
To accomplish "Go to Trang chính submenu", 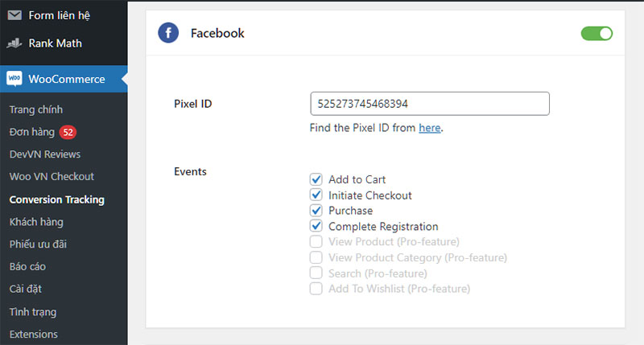I will click(x=36, y=109).
